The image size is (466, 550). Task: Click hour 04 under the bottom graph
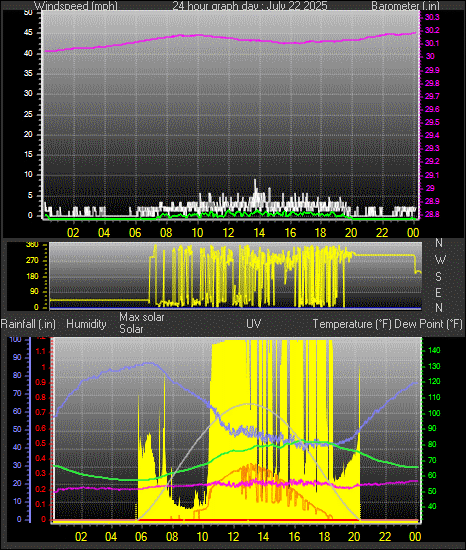[x=111, y=537]
